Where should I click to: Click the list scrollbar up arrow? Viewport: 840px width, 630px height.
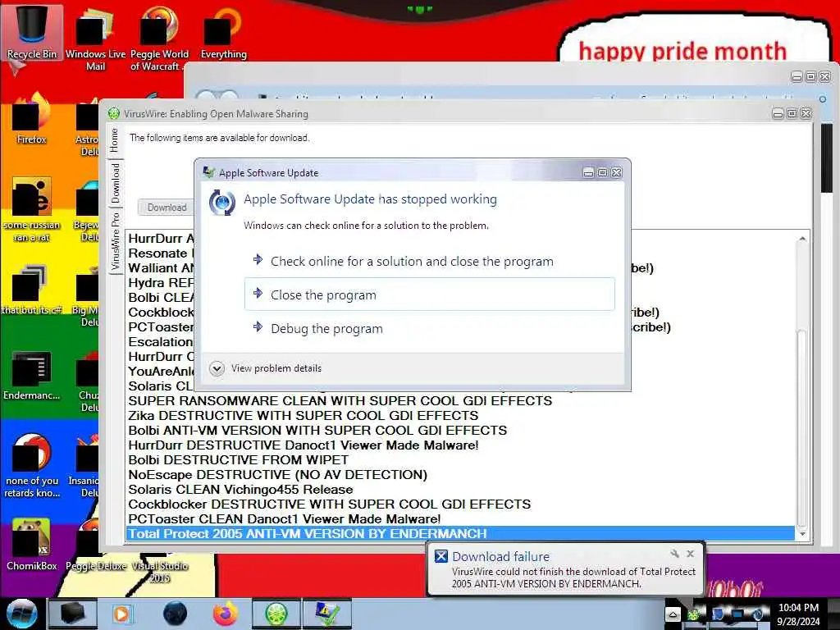[802, 239]
